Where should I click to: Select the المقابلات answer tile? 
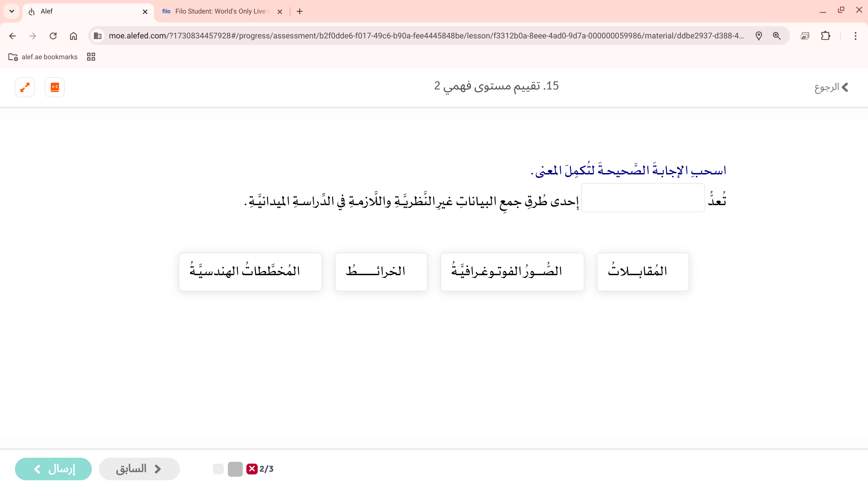click(642, 272)
